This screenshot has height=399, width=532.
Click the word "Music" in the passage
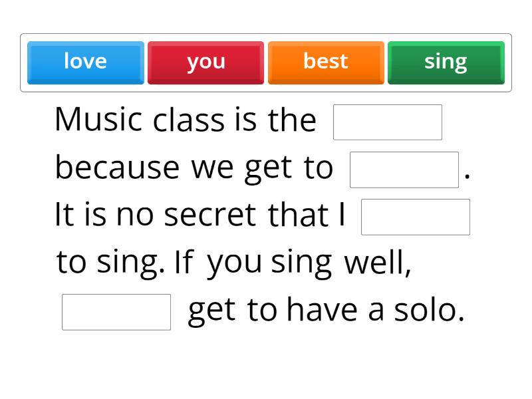click(x=98, y=120)
